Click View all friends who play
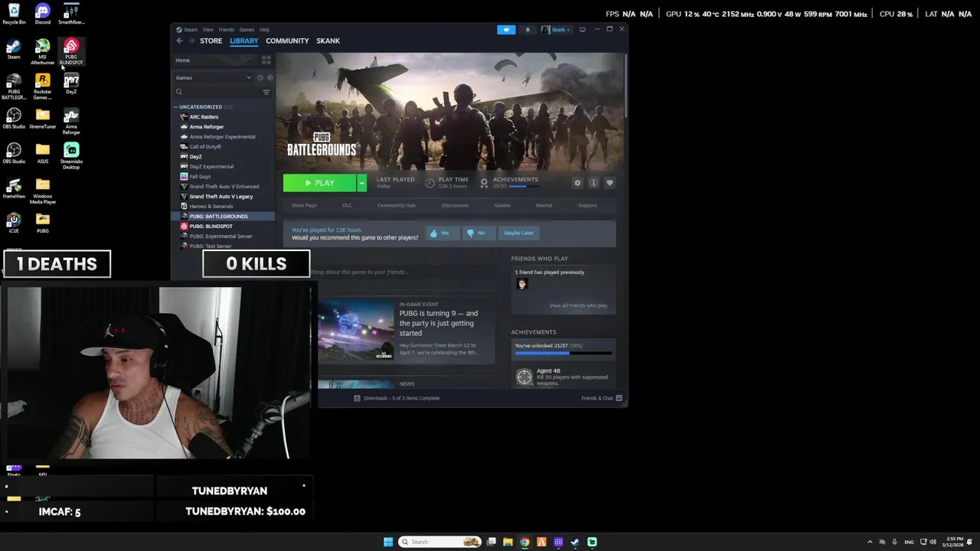 pos(578,305)
